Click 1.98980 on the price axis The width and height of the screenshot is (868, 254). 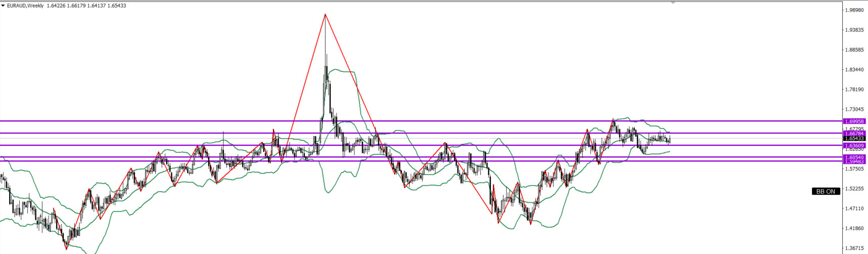pos(854,10)
